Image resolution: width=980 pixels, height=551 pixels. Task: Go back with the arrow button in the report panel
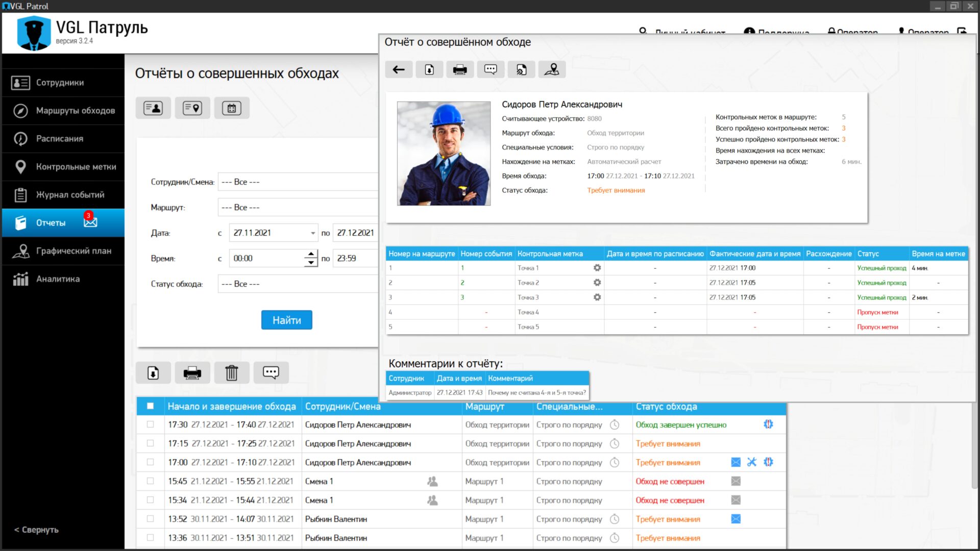tap(399, 69)
